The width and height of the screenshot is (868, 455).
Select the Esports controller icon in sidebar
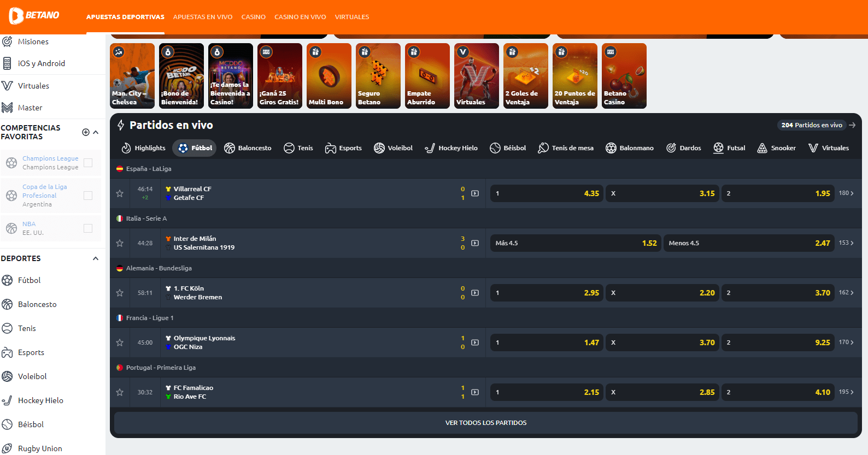pyautogui.click(x=7, y=352)
